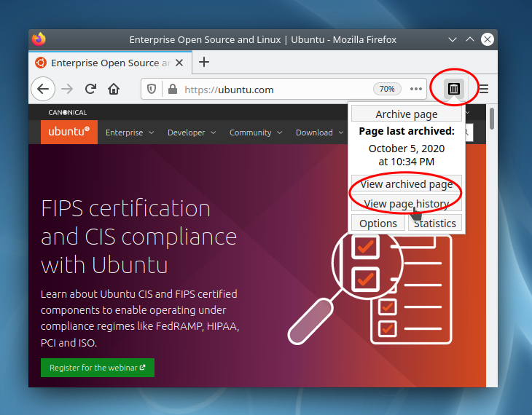Select the Enterprise Open Source tab
Viewport: 532px width, 415px height.
(x=110, y=63)
